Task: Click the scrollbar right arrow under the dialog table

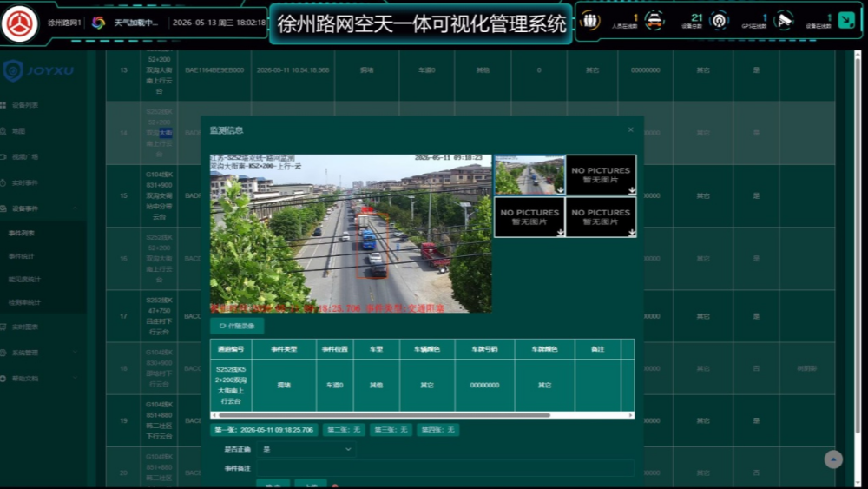Action: tap(630, 415)
